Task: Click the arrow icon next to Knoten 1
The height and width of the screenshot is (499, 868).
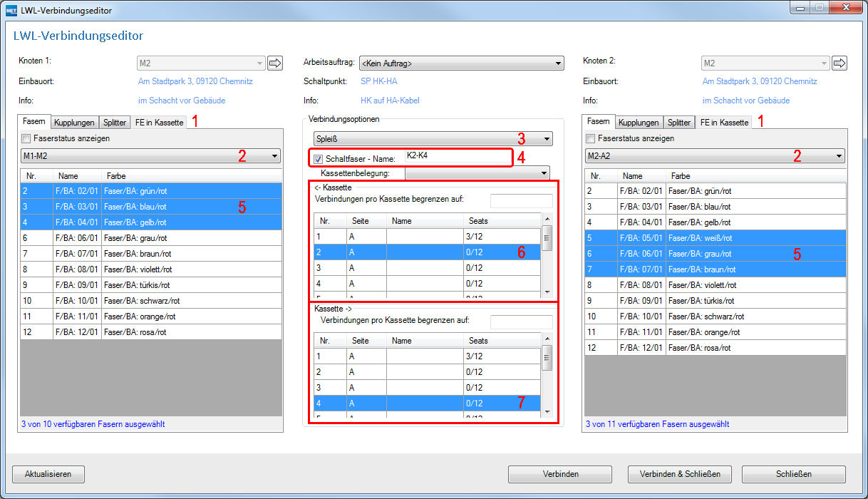Action: coord(275,63)
